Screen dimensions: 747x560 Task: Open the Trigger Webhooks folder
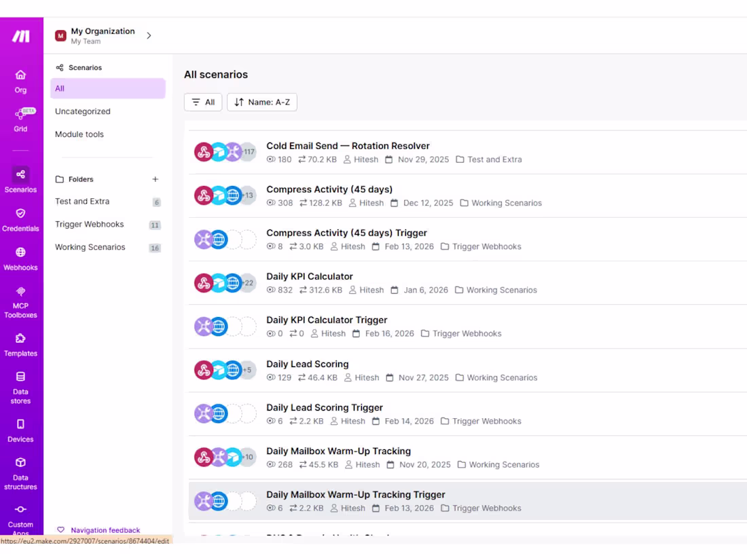click(89, 224)
